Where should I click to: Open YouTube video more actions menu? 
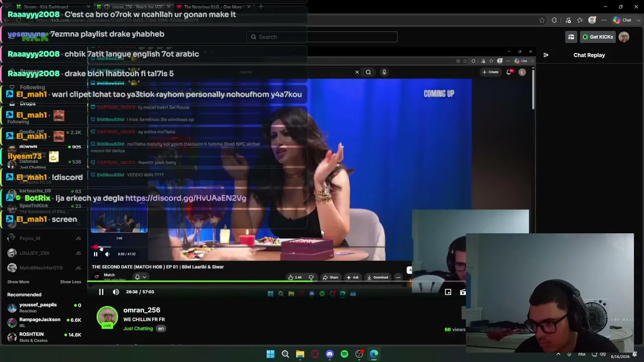(398, 277)
